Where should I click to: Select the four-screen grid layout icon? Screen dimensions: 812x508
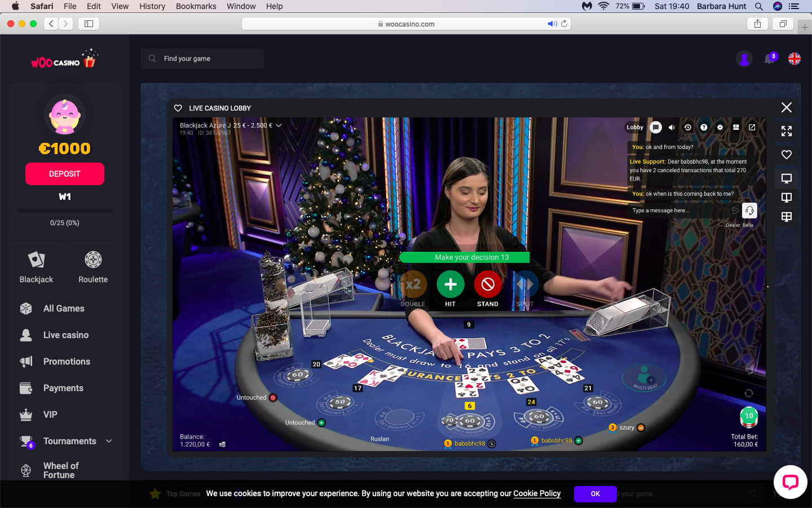point(787,217)
